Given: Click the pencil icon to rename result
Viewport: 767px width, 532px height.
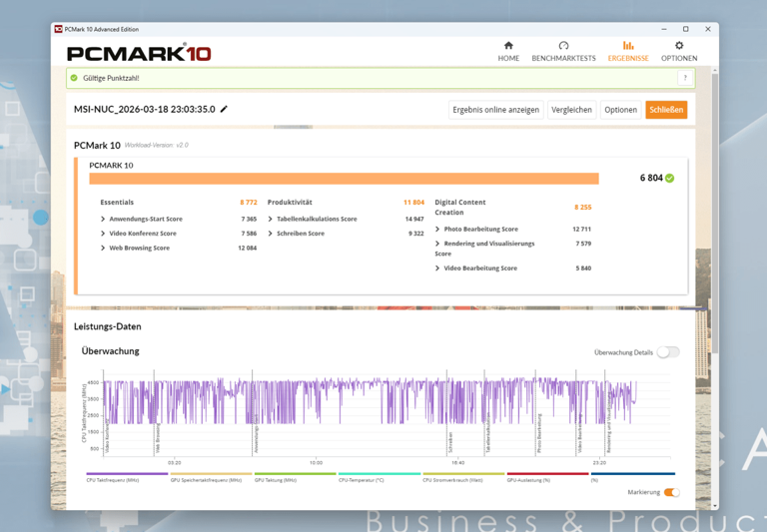Looking at the screenshot, I should click(225, 110).
